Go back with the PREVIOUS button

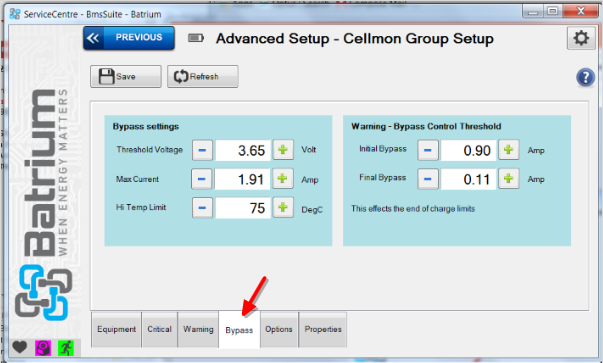(129, 38)
